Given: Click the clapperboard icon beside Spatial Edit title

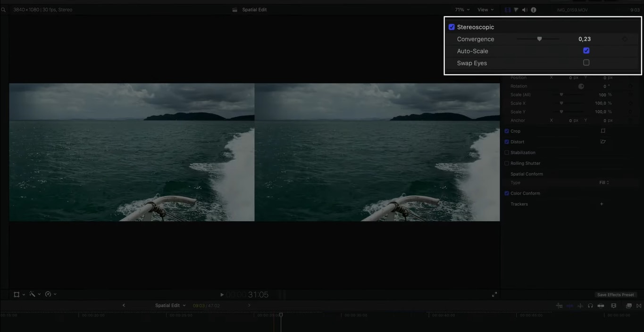Looking at the screenshot, I should point(235,10).
